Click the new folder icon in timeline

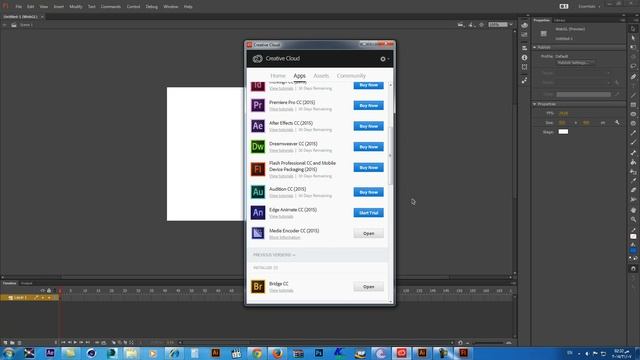pos(12,342)
